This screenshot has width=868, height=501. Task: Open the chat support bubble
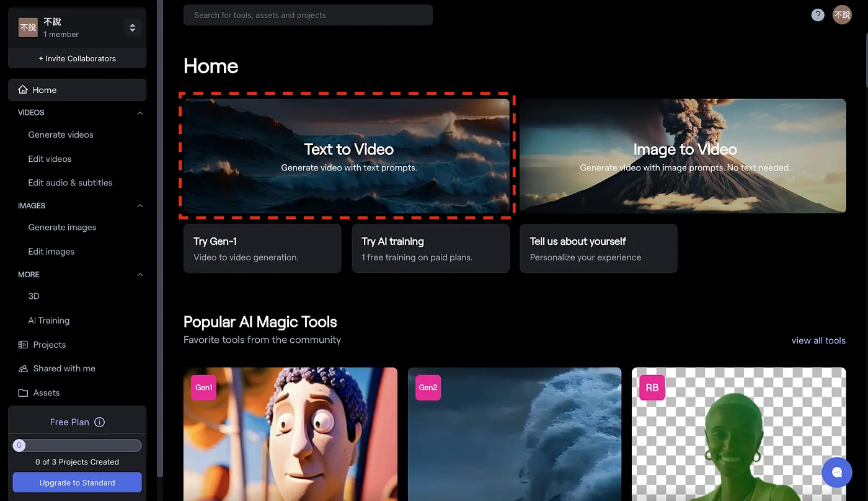click(837, 472)
